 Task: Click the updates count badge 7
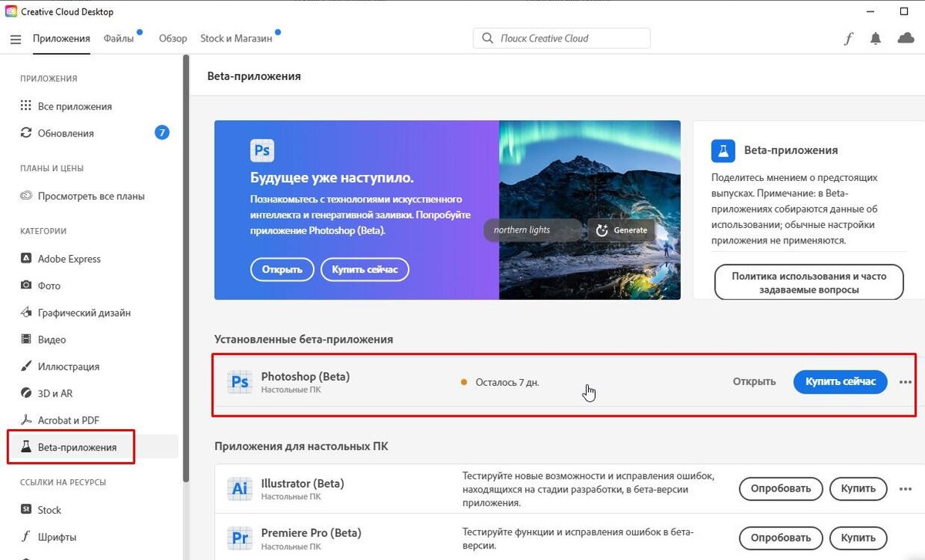coord(162,132)
